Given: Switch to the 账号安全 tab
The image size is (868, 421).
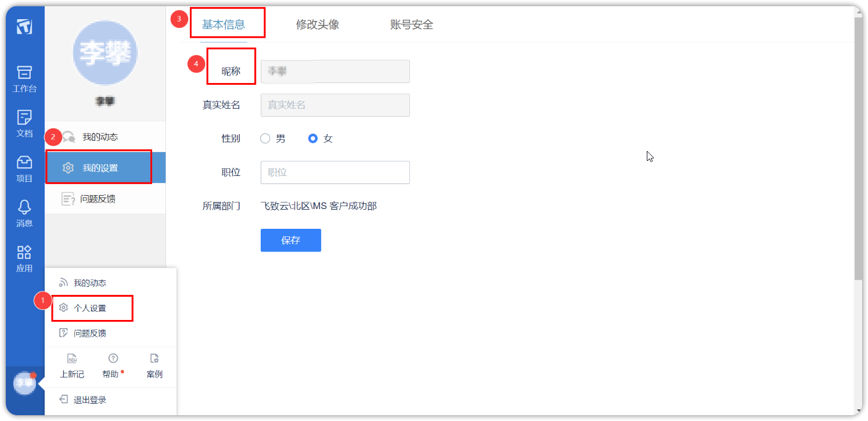Looking at the screenshot, I should (x=412, y=24).
